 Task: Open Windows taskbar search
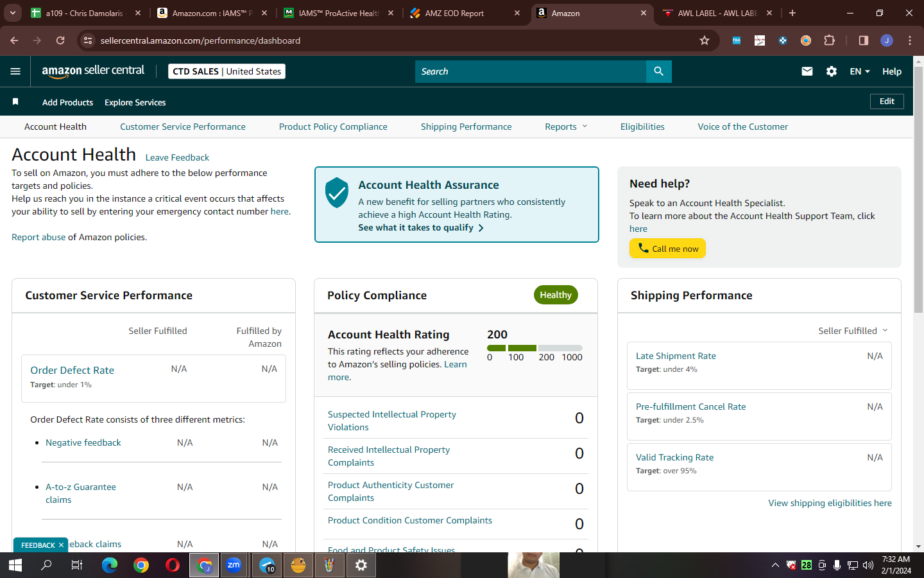coord(46,565)
